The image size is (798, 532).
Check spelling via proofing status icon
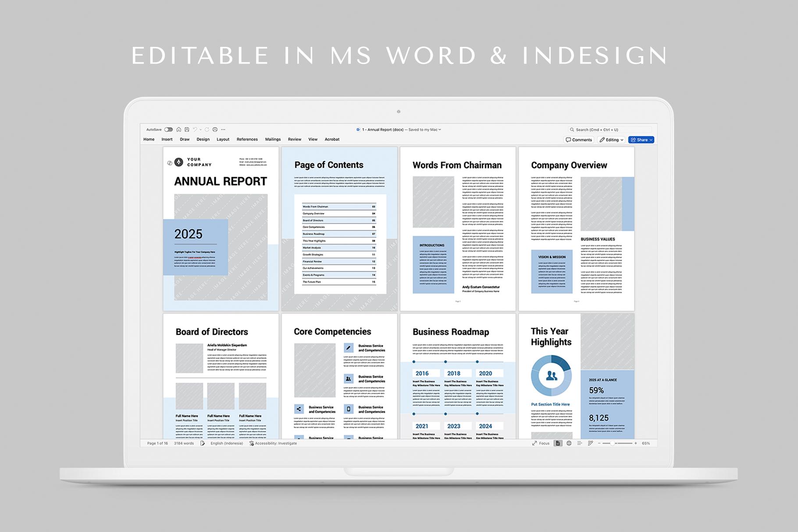202,443
